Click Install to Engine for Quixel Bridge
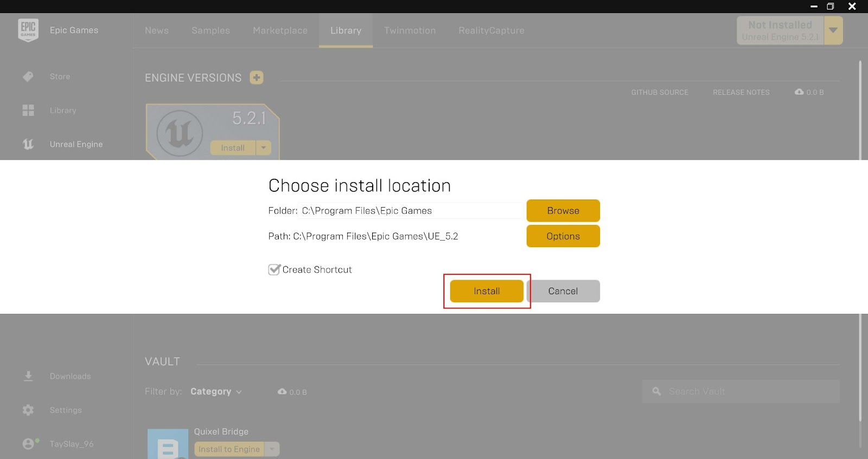This screenshot has width=868, height=459. tap(229, 449)
